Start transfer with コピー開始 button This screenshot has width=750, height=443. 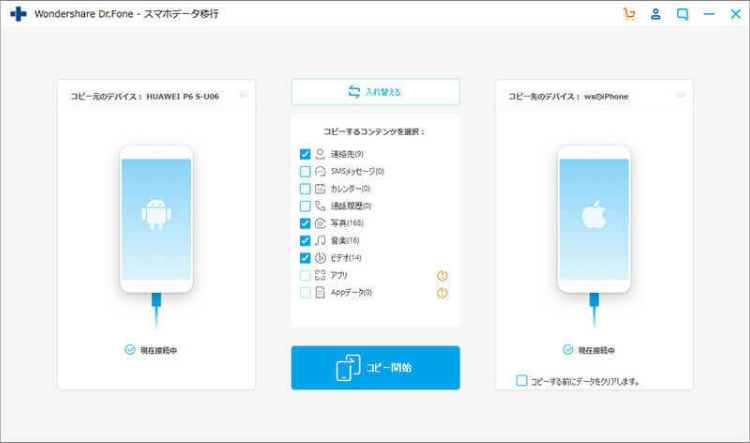[x=375, y=368]
